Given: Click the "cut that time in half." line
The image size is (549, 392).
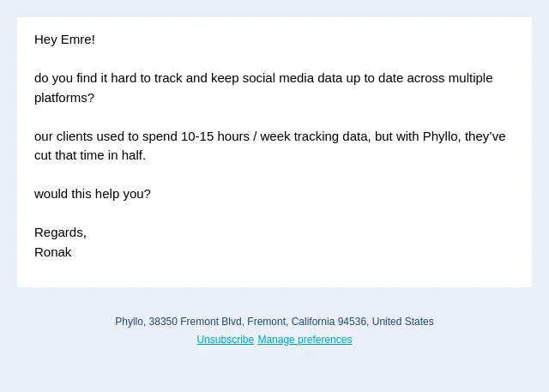Looking at the screenshot, I should pyautogui.click(x=90, y=155).
